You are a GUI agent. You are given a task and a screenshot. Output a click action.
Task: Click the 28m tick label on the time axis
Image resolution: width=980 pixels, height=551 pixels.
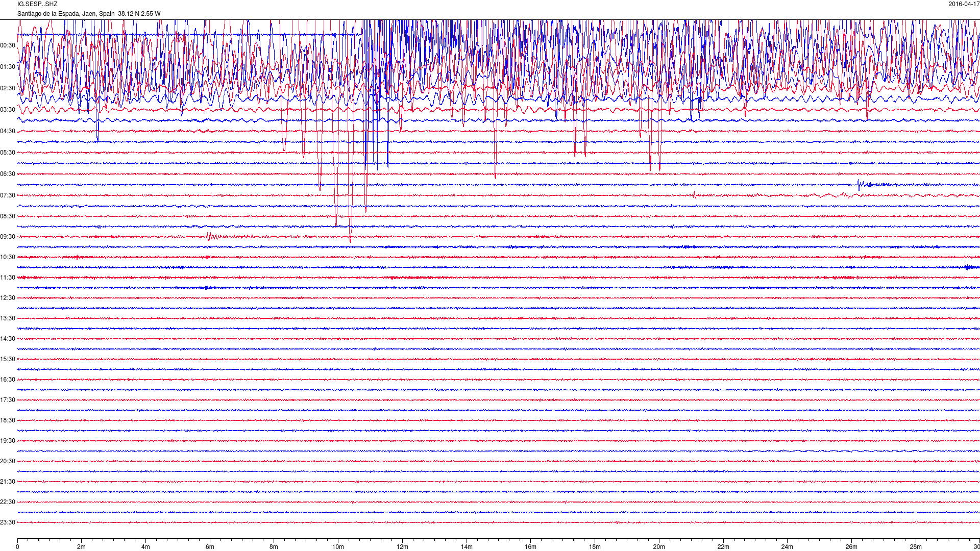pos(916,547)
